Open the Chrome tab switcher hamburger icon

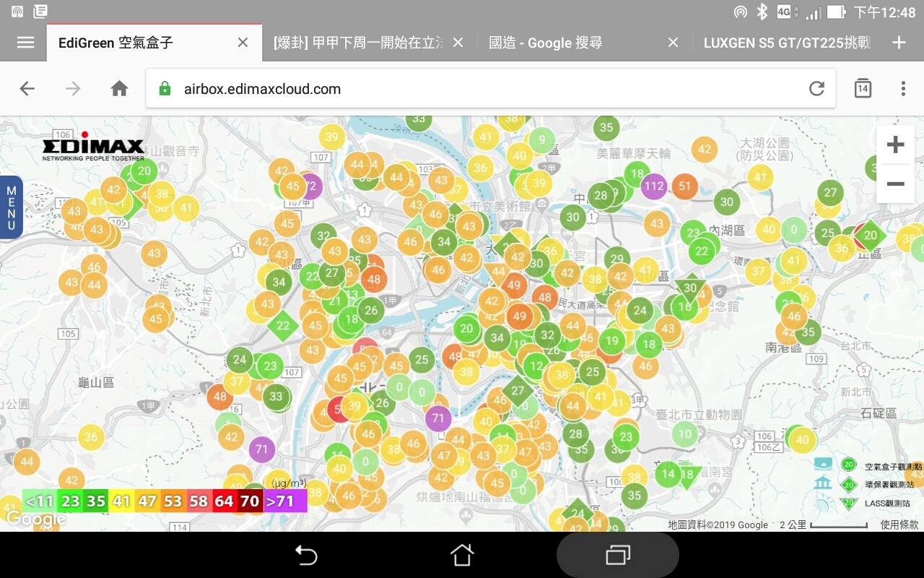coord(26,43)
